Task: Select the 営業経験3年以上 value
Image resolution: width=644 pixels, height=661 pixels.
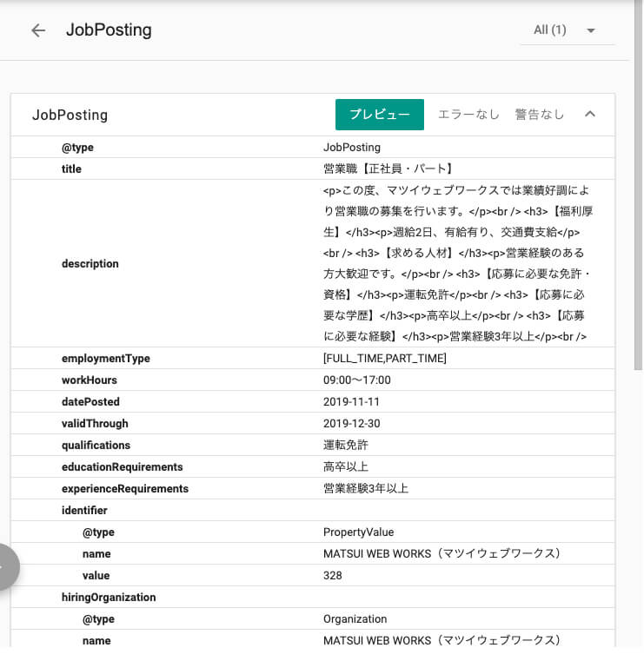Action: pos(366,488)
